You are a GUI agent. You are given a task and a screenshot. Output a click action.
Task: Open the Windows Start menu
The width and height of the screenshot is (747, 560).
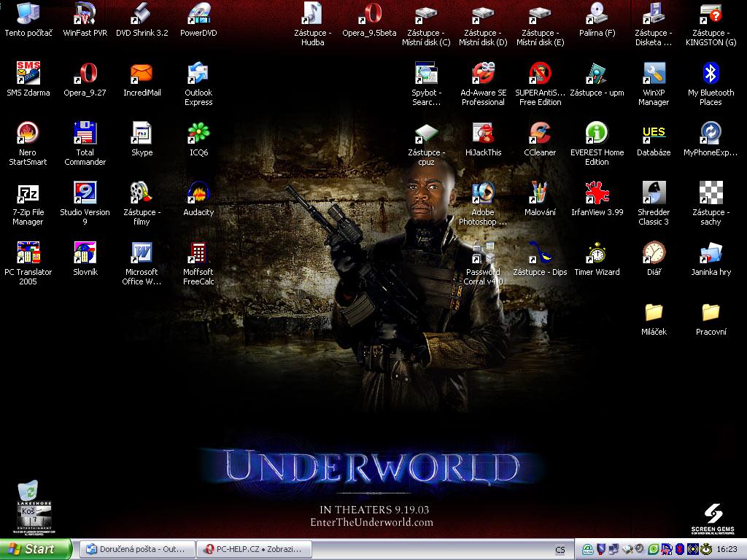[36, 549]
